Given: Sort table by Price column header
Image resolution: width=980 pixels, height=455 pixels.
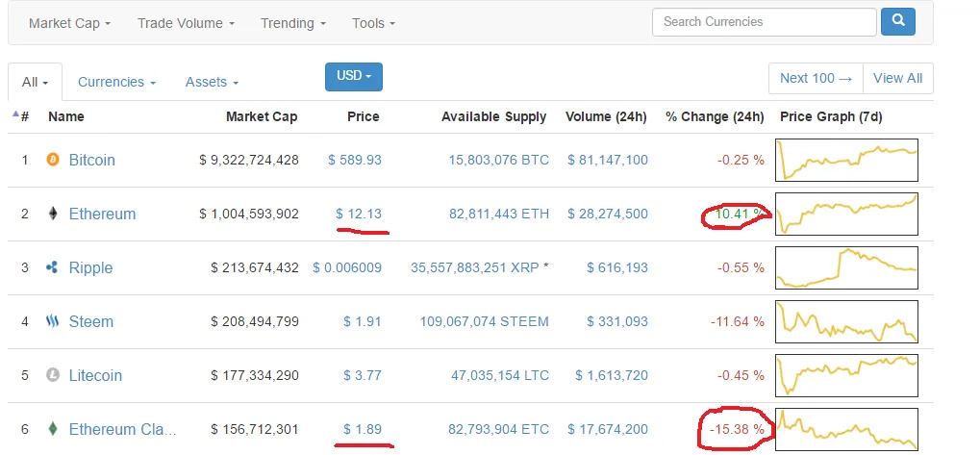Looking at the screenshot, I should pyautogui.click(x=364, y=116).
